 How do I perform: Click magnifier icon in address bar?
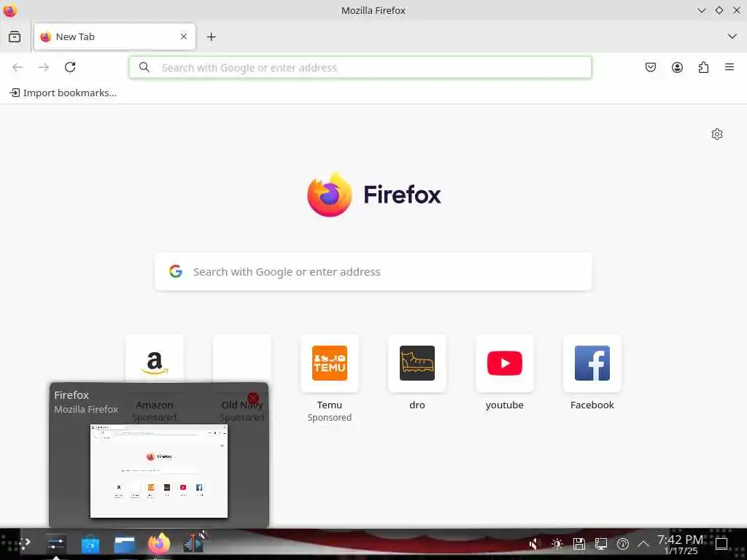(144, 68)
